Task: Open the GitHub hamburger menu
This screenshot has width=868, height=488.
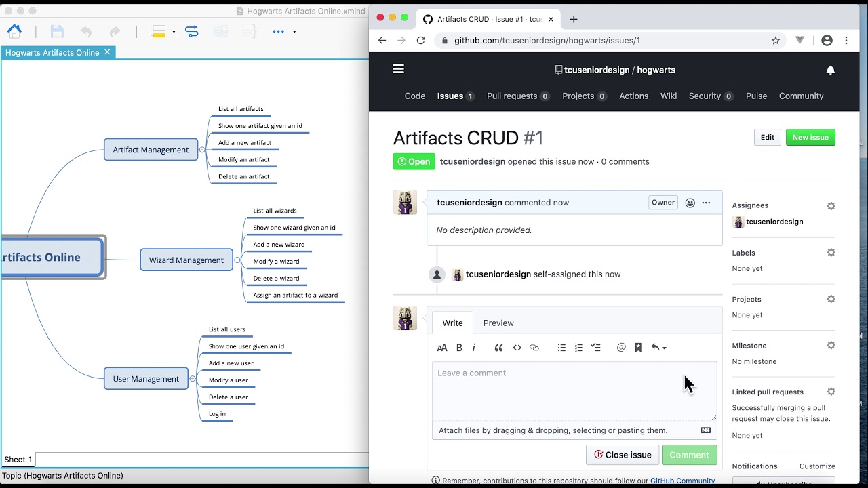Action: tap(398, 69)
